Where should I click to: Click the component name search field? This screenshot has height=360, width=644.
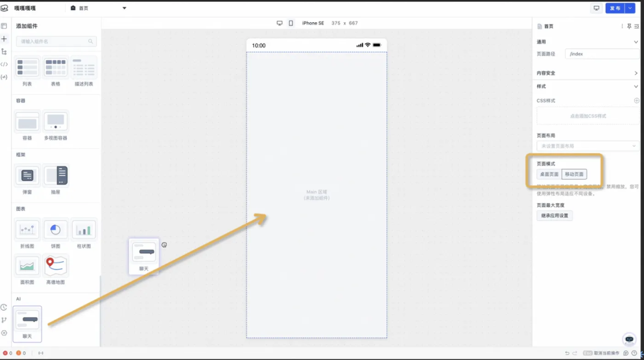[54, 42]
